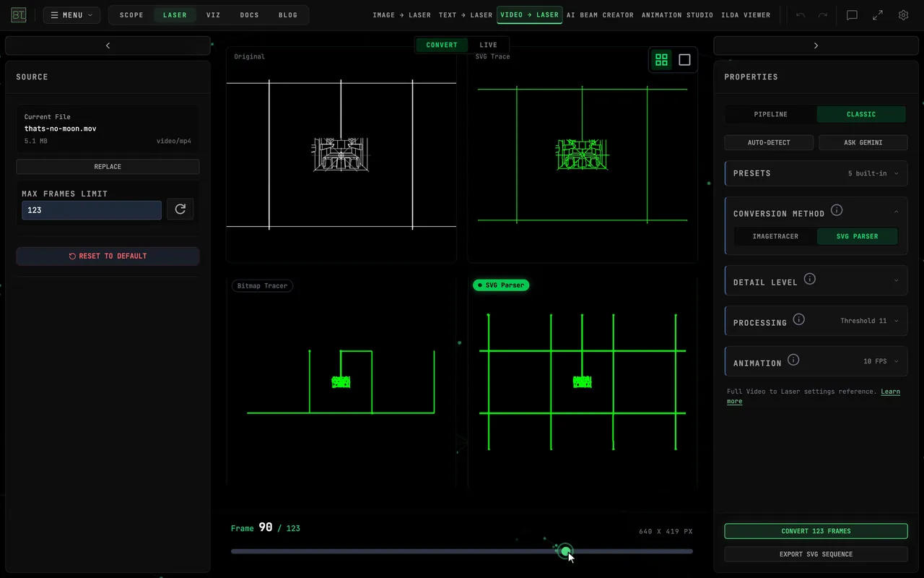The image size is (924, 578).
Task: Collapse the left Source panel
Action: (x=108, y=46)
